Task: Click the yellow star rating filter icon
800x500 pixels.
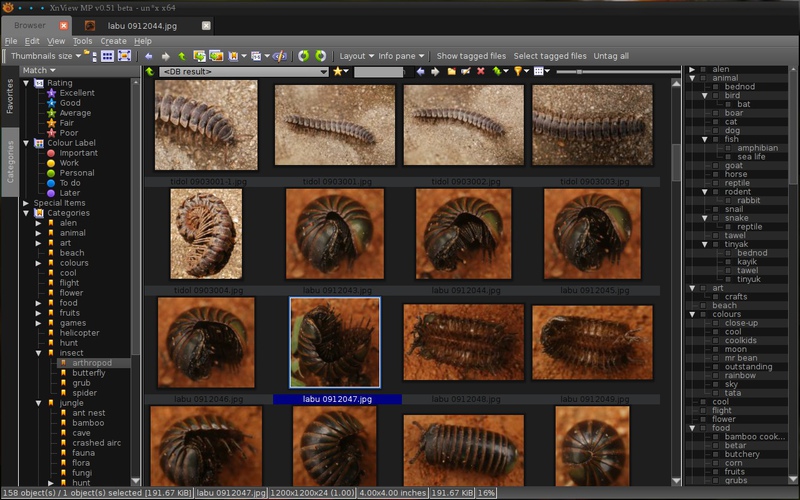Action: 339,72
